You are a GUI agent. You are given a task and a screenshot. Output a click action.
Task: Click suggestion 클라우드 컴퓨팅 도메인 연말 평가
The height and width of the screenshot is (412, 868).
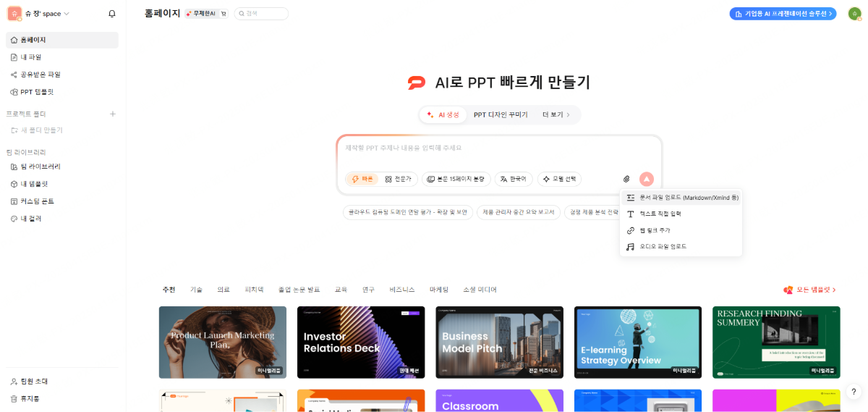click(408, 212)
